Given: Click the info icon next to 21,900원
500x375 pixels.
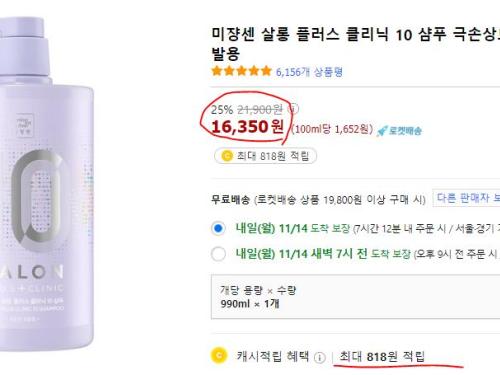Looking at the screenshot, I should tap(294, 109).
